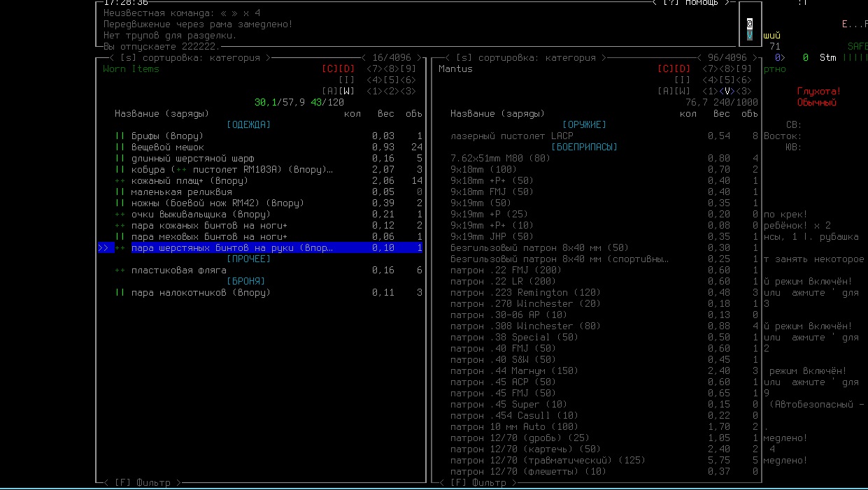Select патрон .308 Winchester (80) row
Image resolution: width=868 pixels, height=490 pixels.
[x=604, y=326]
